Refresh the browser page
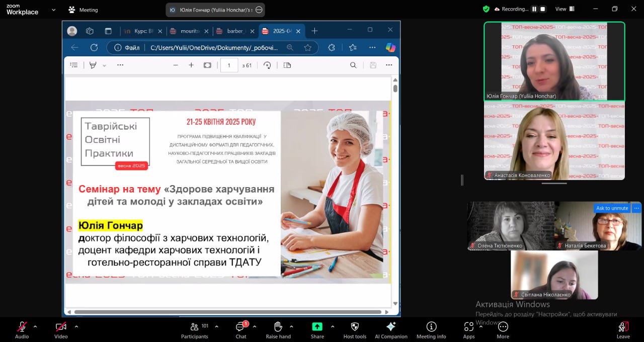644x342 pixels. click(94, 47)
